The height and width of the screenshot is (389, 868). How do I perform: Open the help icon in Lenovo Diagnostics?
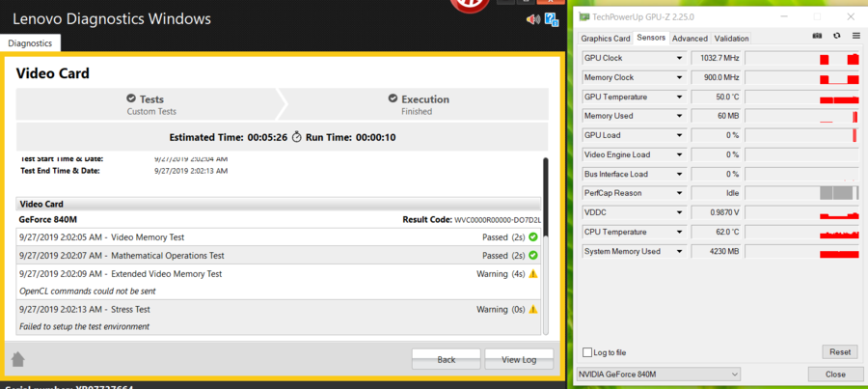(551, 20)
